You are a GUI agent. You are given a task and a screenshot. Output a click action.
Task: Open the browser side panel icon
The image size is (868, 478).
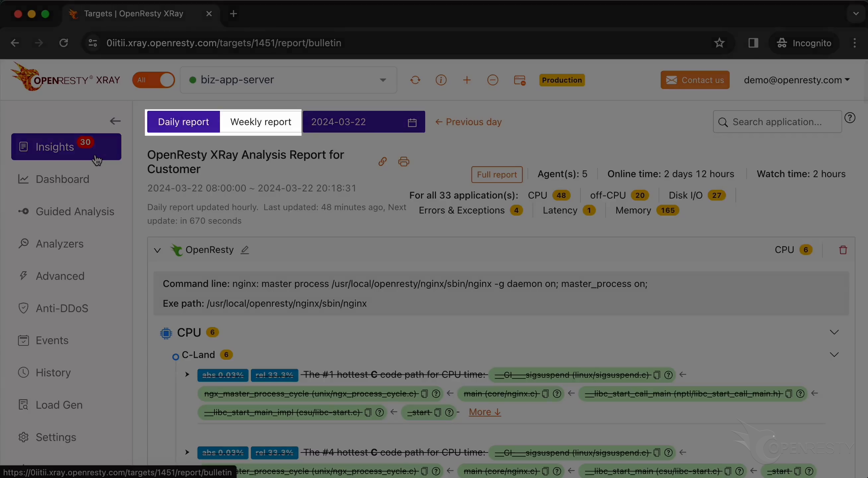(x=753, y=43)
